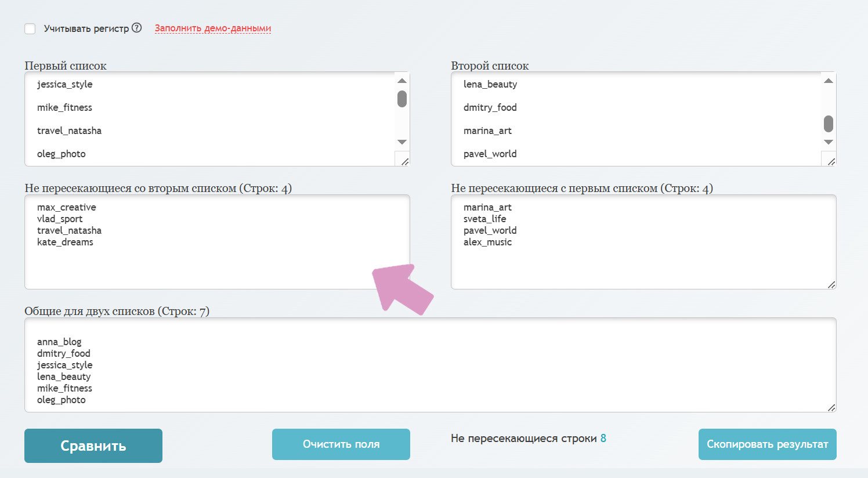Click the first list's resize handle
The height and width of the screenshot is (478, 868).
pyautogui.click(x=404, y=161)
